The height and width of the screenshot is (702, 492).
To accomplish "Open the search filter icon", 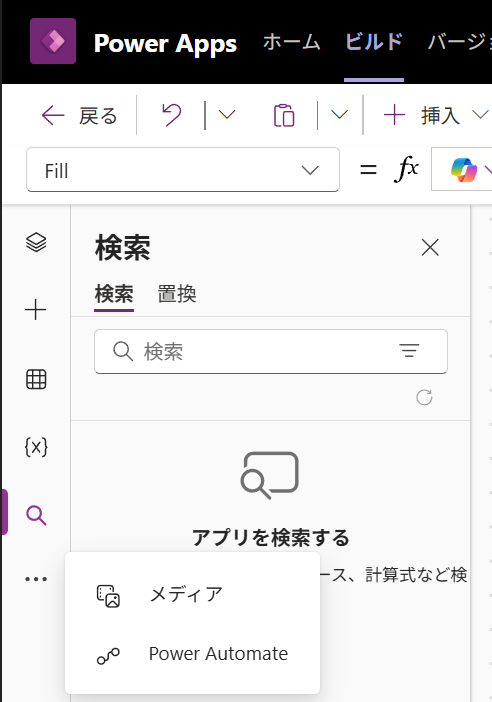I will tap(409, 351).
